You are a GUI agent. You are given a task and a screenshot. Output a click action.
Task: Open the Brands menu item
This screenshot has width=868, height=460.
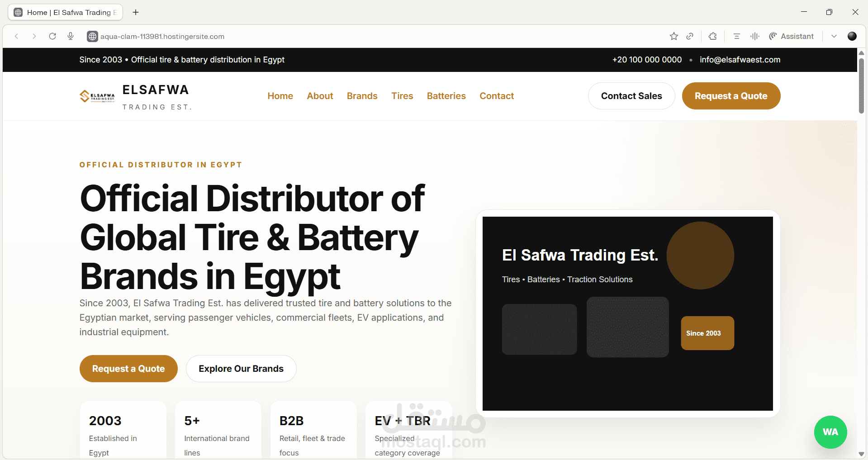click(x=362, y=96)
